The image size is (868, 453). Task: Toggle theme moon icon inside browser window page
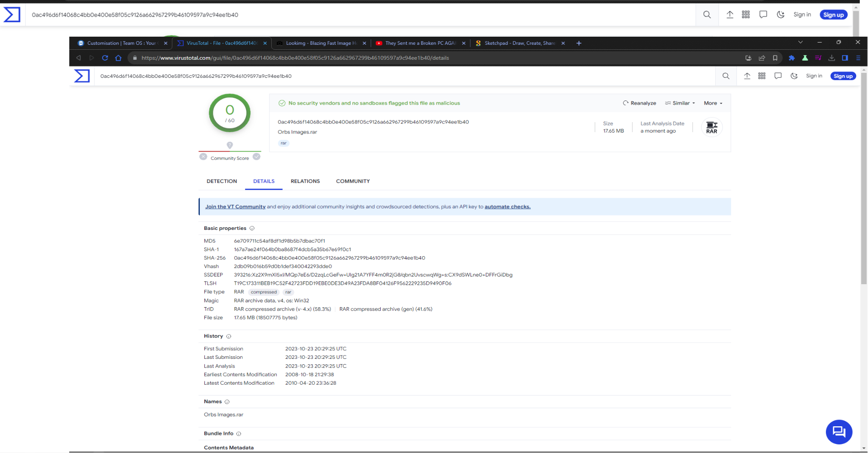tap(794, 76)
